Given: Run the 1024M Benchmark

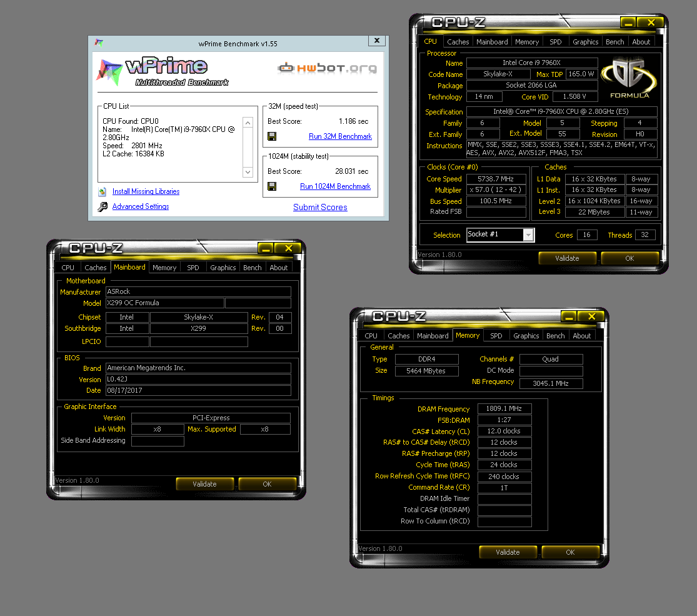Looking at the screenshot, I should point(335,186).
